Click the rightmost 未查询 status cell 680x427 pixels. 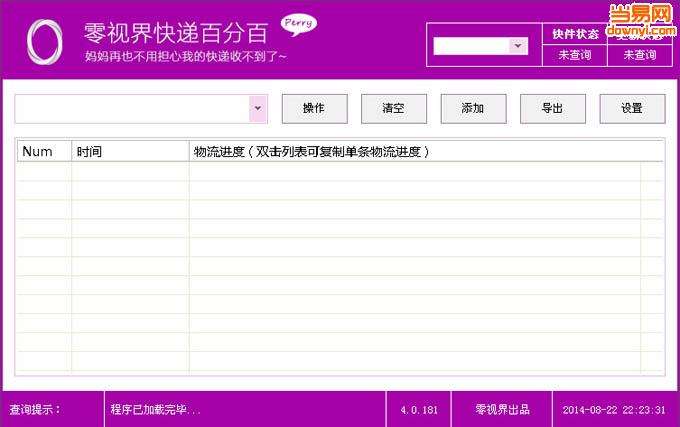639,55
